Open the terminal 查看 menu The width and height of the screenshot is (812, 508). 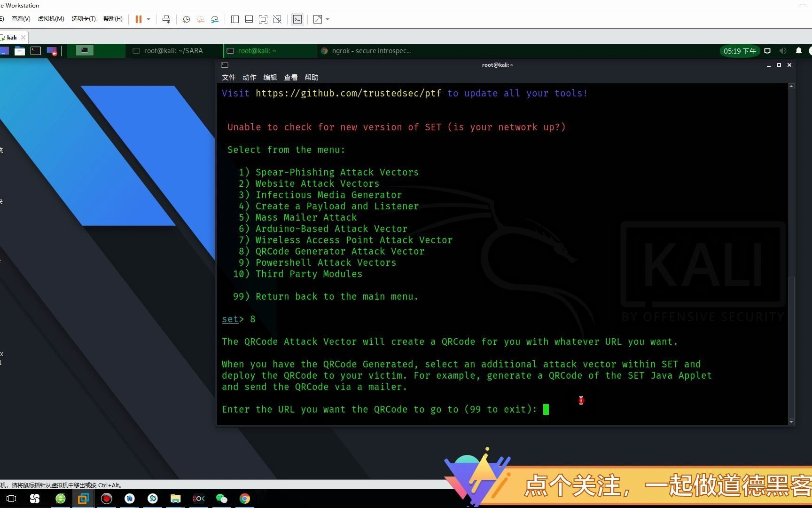[x=291, y=77]
